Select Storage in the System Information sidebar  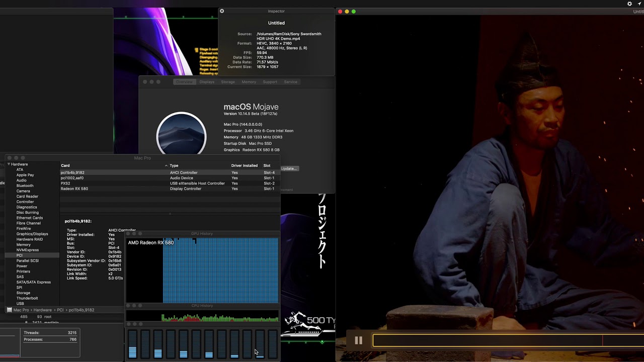pyautogui.click(x=23, y=293)
